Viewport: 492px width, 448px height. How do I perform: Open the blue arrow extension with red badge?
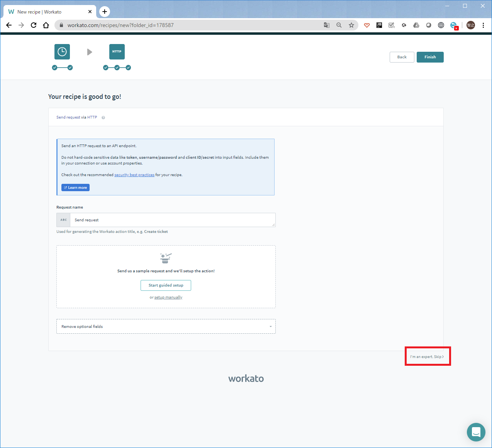(x=454, y=25)
